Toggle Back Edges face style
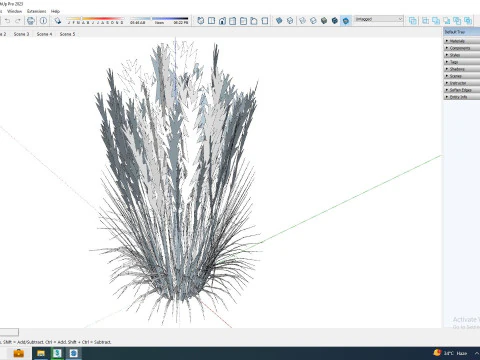Image resolution: width=480 pixels, height=360 pixels. pos(290,21)
